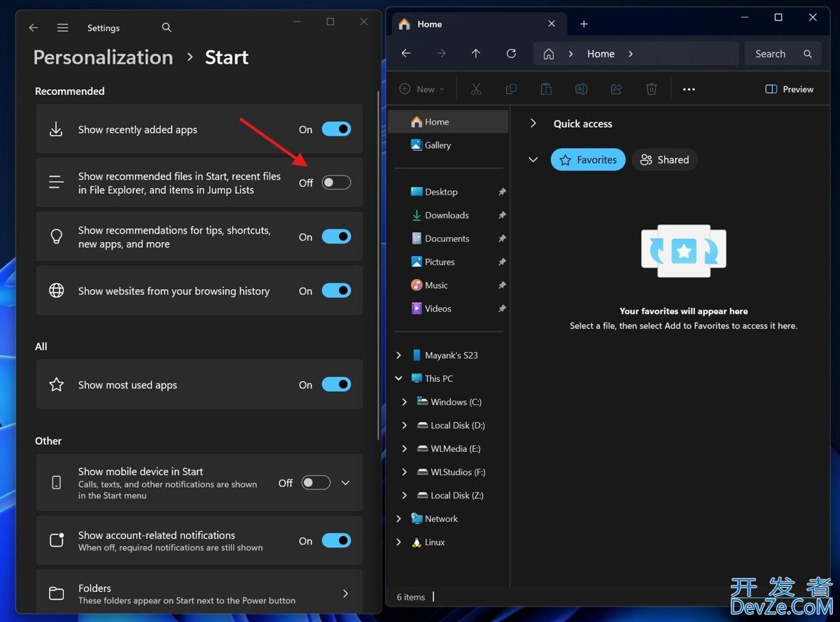This screenshot has height=622, width=840.
Task: Collapse the This PC tree node
Action: pyautogui.click(x=398, y=379)
